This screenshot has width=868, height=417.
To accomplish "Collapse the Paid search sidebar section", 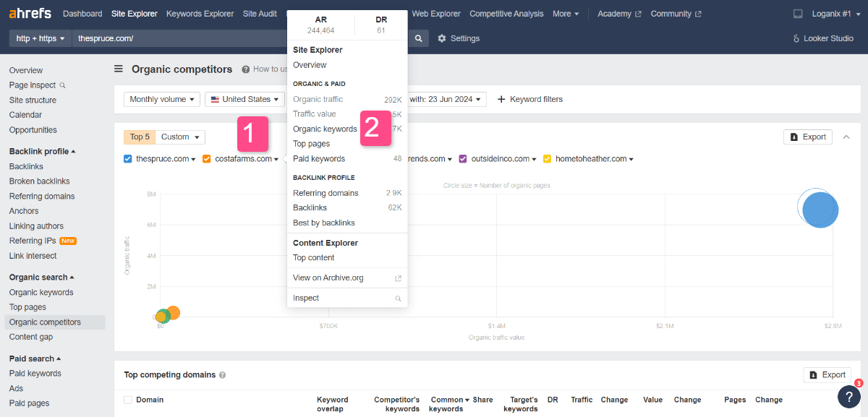I will (35, 358).
